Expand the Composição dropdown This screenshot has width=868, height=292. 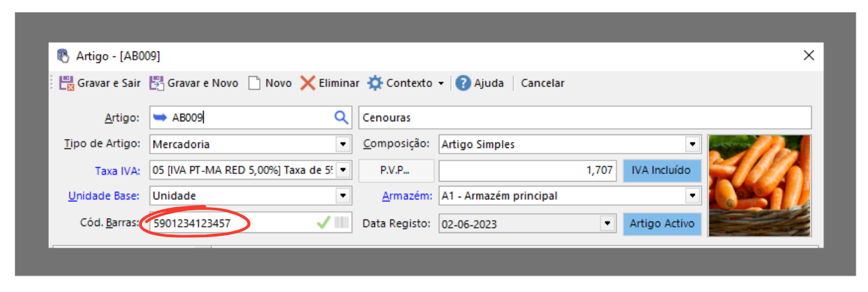tap(692, 145)
